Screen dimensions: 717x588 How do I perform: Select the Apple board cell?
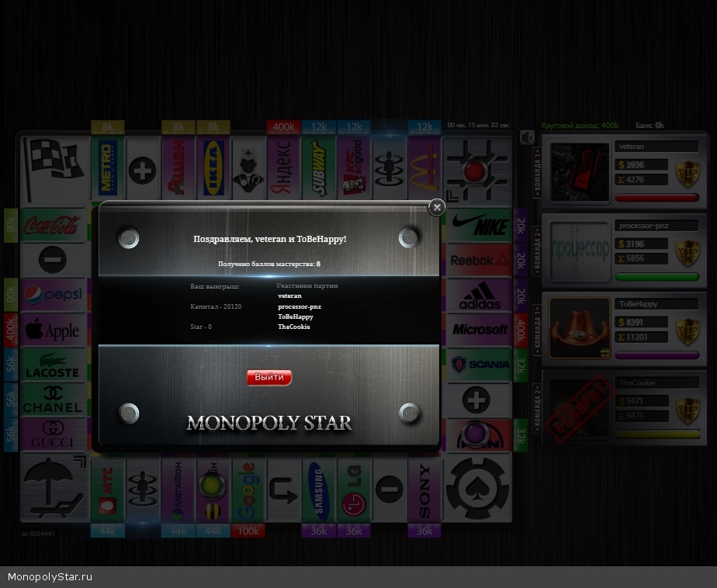[x=53, y=330]
